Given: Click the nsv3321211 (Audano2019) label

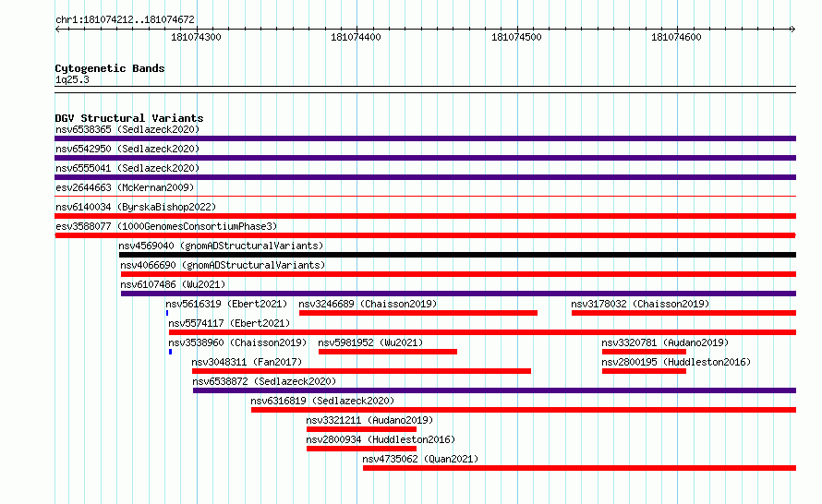Looking at the screenshot, I should pos(369,420).
